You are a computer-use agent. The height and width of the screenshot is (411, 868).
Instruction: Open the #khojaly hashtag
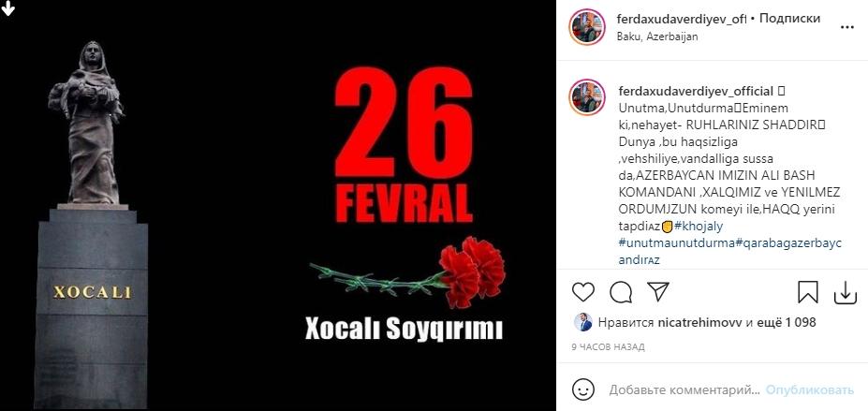click(x=699, y=227)
